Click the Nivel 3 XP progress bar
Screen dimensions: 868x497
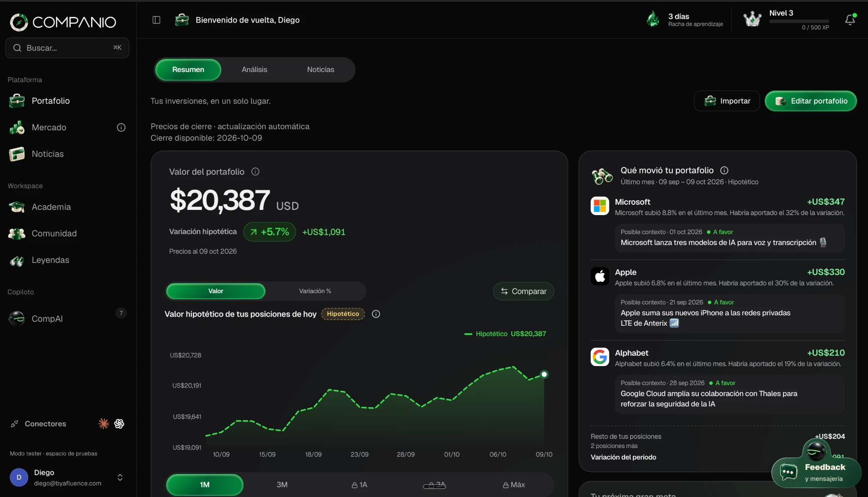799,21
